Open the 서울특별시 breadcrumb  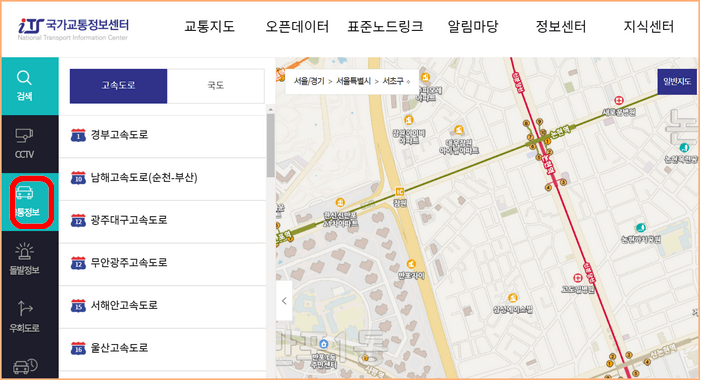pos(353,81)
